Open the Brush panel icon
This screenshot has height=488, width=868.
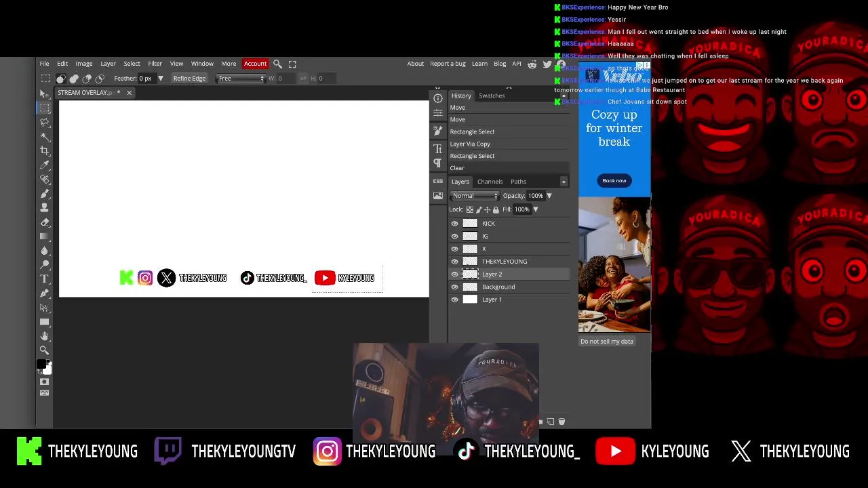438,131
